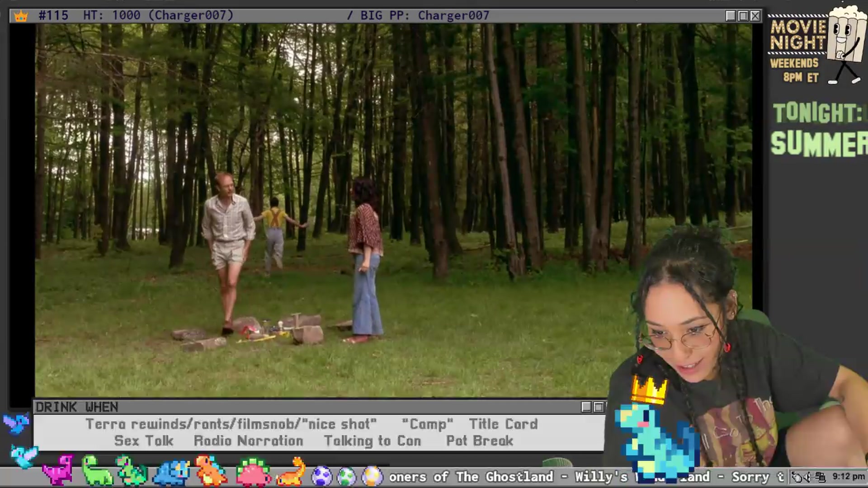Click the '"Camp"' drink rule
The image size is (868, 488).
click(x=427, y=424)
